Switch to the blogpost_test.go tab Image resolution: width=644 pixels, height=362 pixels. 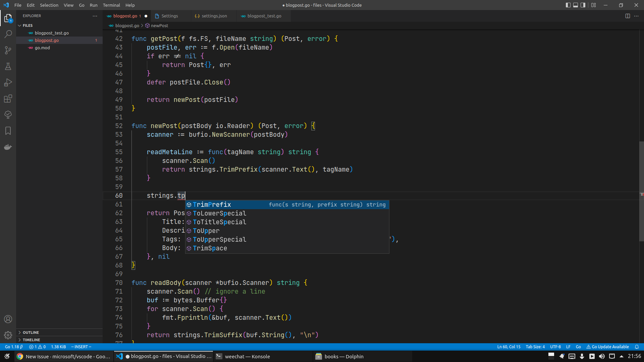(x=264, y=16)
